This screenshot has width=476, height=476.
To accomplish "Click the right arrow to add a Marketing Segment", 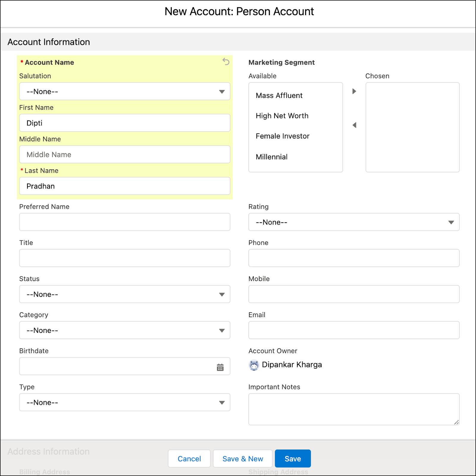I will [354, 91].
